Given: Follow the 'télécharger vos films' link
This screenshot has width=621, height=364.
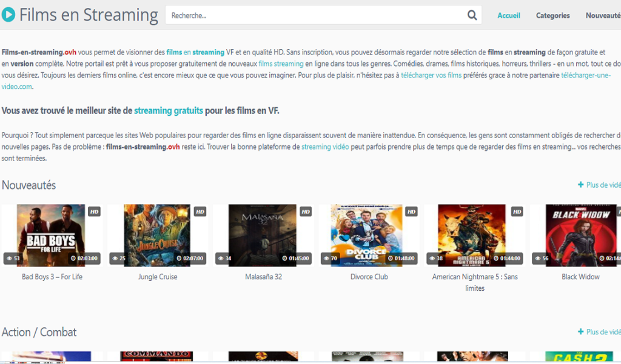Looking at the screenshot, I should (431, 75).
